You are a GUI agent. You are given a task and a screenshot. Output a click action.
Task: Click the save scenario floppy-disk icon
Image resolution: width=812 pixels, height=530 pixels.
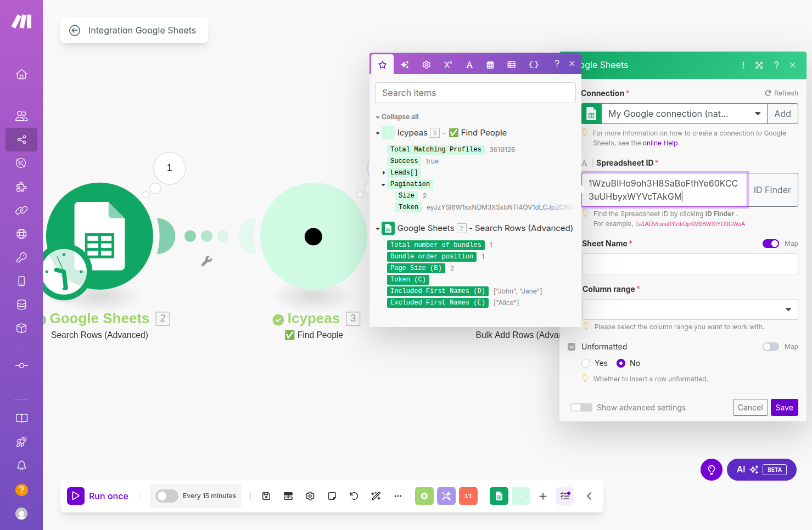tap(266, 496)
